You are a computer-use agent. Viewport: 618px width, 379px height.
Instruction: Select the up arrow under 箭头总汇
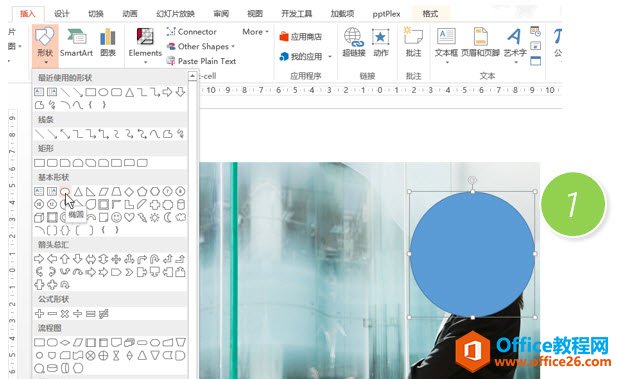(x=65, y=259)
